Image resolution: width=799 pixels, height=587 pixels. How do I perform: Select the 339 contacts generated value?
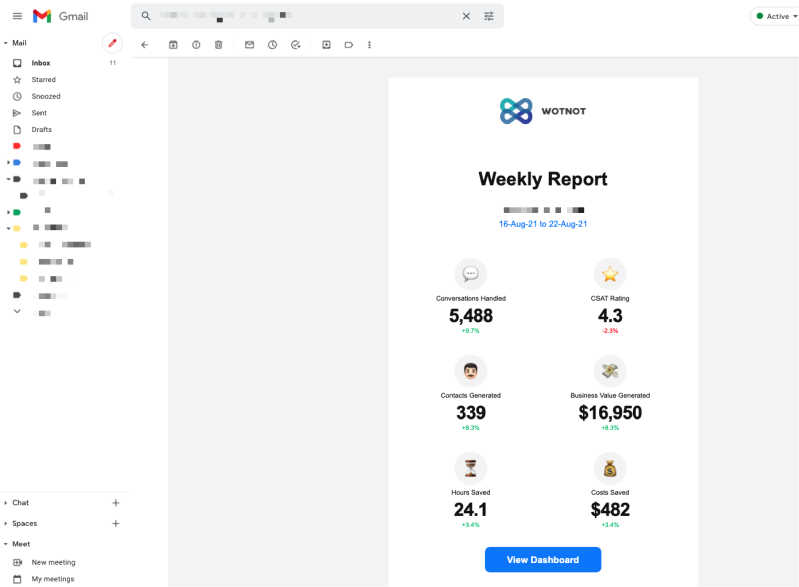(x=471, y=413)
